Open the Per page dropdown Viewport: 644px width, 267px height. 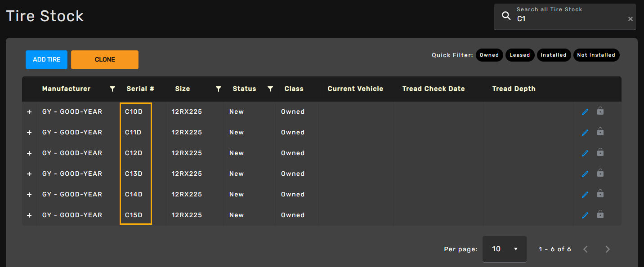coord(504,249)
